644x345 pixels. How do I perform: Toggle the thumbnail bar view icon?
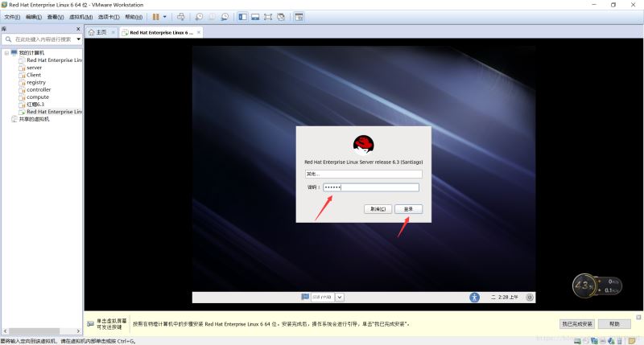254,16
